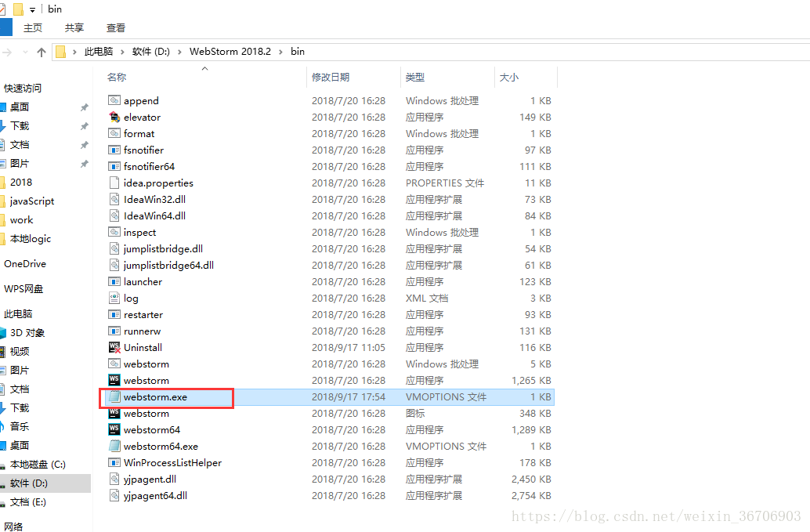Open 文档 (E:) drive in the navigation pane

tap(28, 502)
